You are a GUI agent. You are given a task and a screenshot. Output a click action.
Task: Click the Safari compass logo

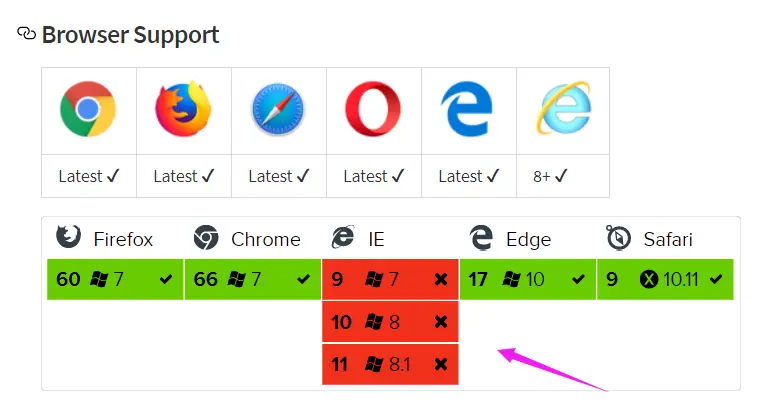[278, 110]
